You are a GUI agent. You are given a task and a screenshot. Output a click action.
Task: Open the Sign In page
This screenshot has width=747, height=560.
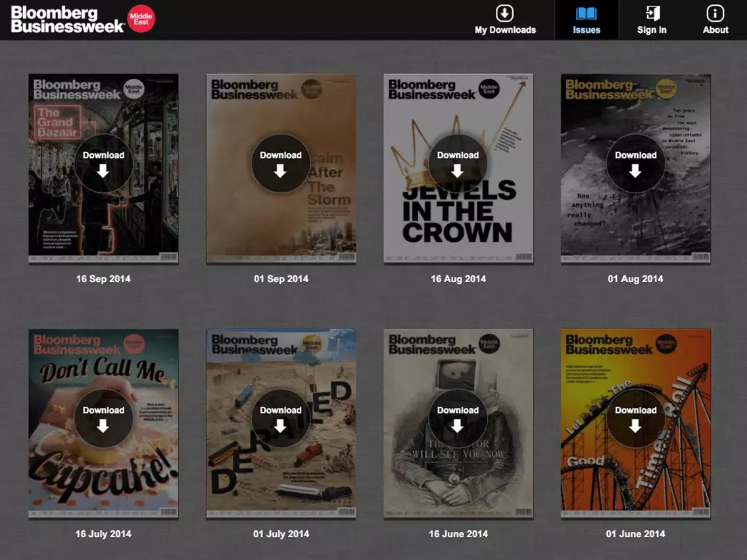tap(652, 20)
